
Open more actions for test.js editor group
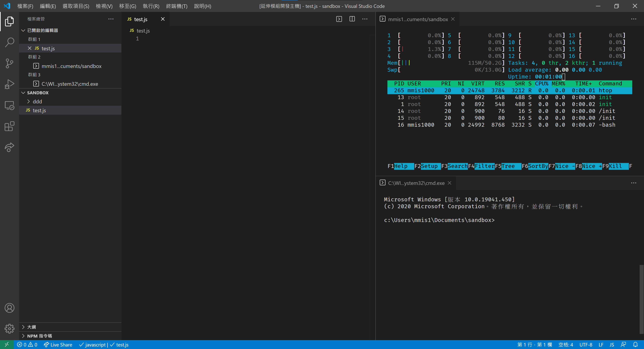(x=365, y=19)
